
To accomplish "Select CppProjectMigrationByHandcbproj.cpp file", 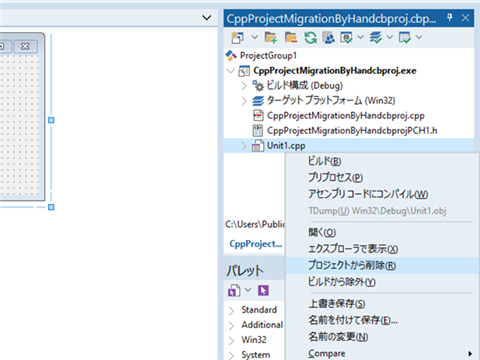I will tap(346, 116).
